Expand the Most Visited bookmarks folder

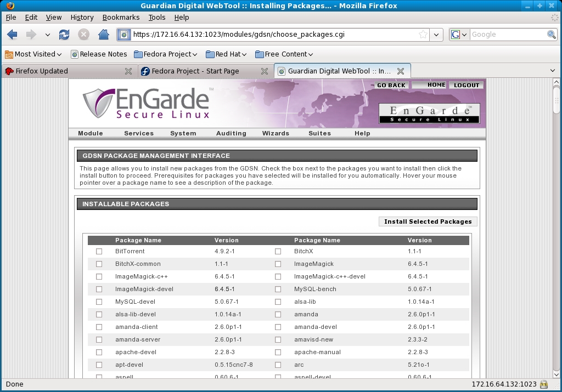pyautogui.click(x=33, y=54)
